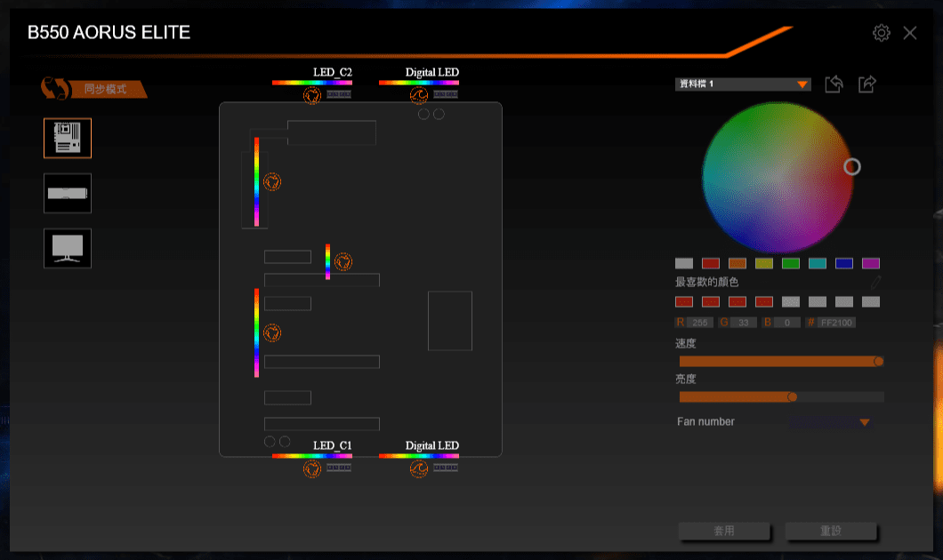This screenshot has width=943, height=560.
Task: Switch to the monitor view in the left sidebar
Action: (68, 248)
